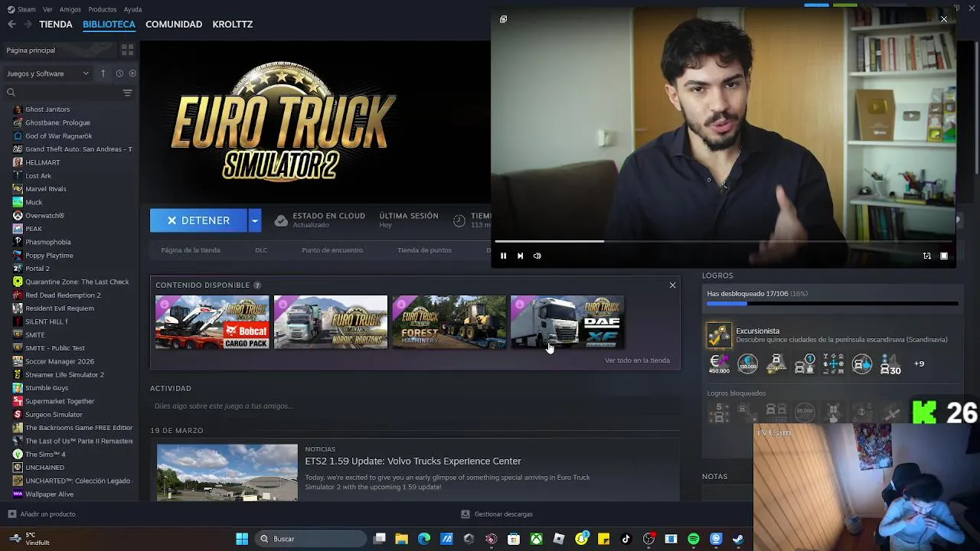
Task: Open the Tienda de puntos tab
Action: point(424,250)
